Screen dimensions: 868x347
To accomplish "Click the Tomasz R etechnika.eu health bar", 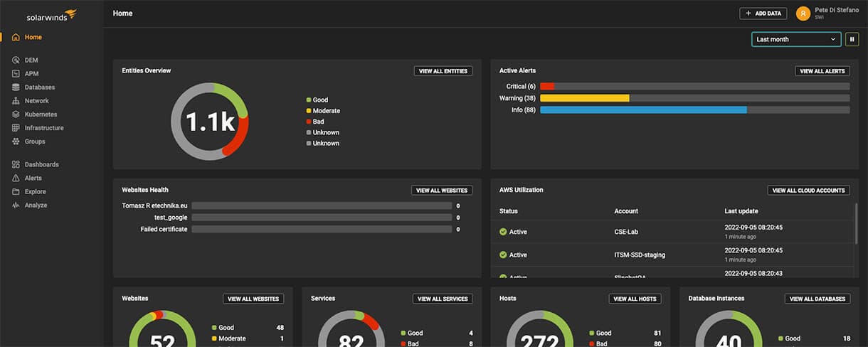I will click(322, 206).
